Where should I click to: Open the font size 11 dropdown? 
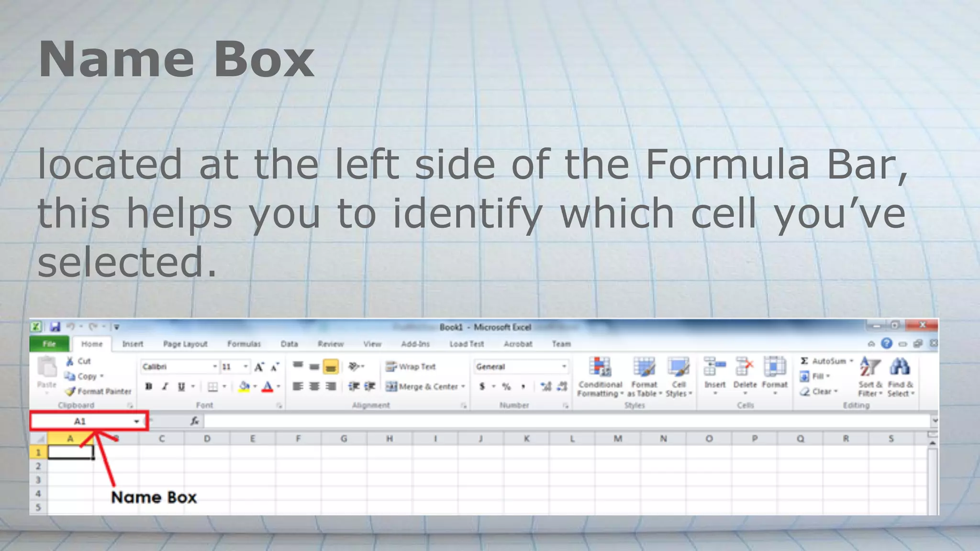(245, 367)
